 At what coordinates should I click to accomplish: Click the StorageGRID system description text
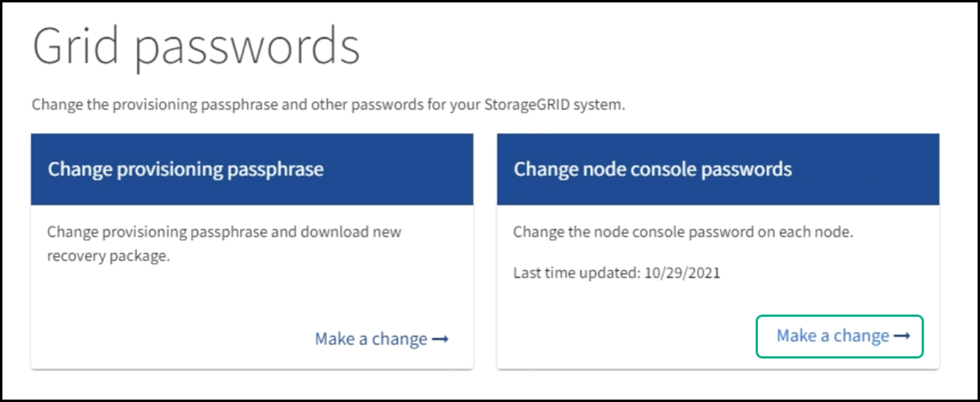[328, 106]
